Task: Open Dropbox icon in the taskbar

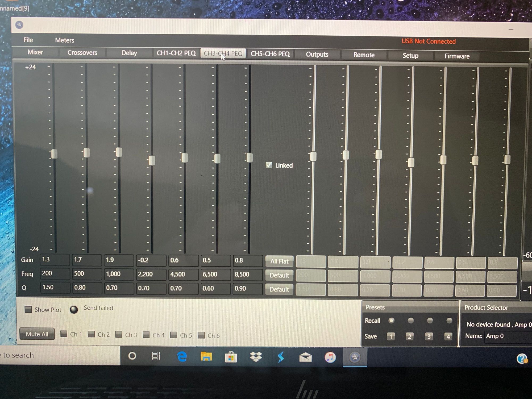Action: (256, 357)
